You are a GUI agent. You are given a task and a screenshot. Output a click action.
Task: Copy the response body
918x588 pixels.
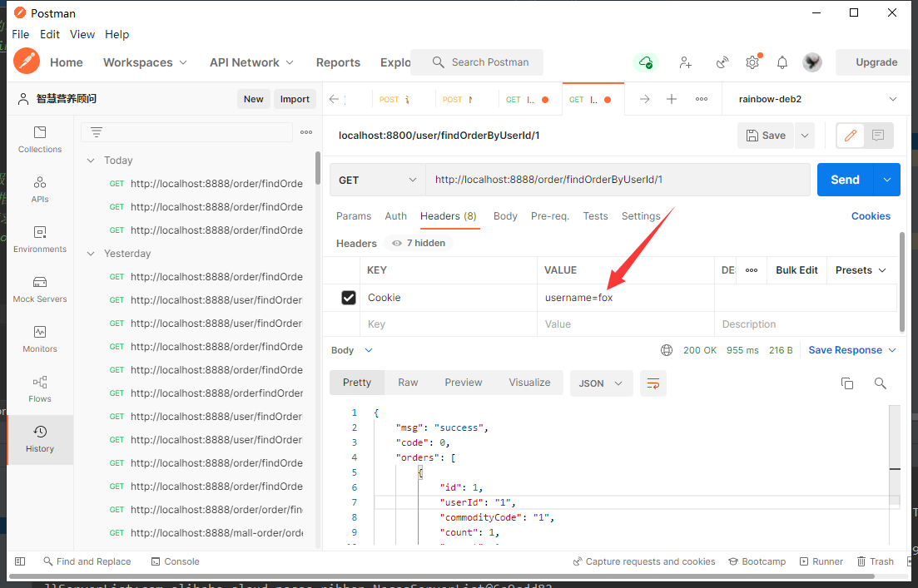click(847, 383)
